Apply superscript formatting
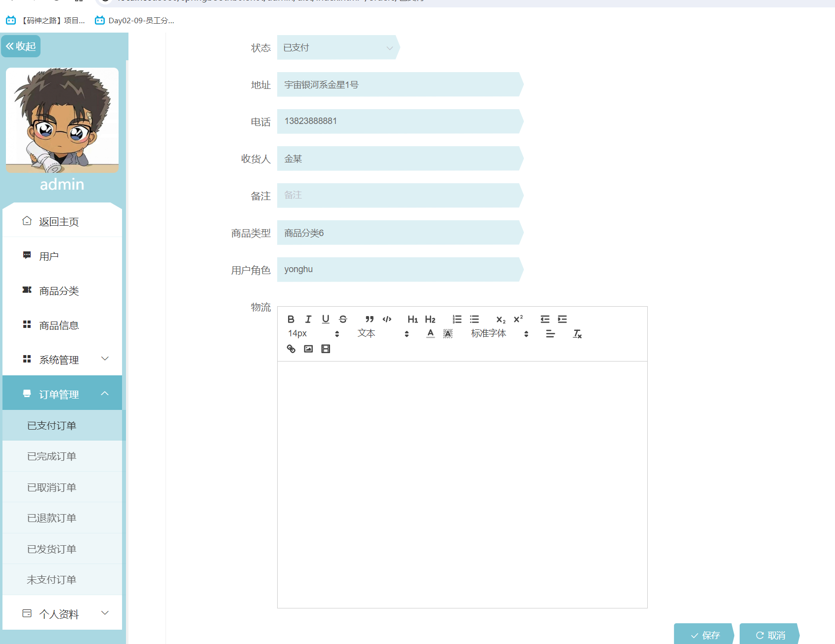This screenshot has height=644, width=835. [518, 319]
